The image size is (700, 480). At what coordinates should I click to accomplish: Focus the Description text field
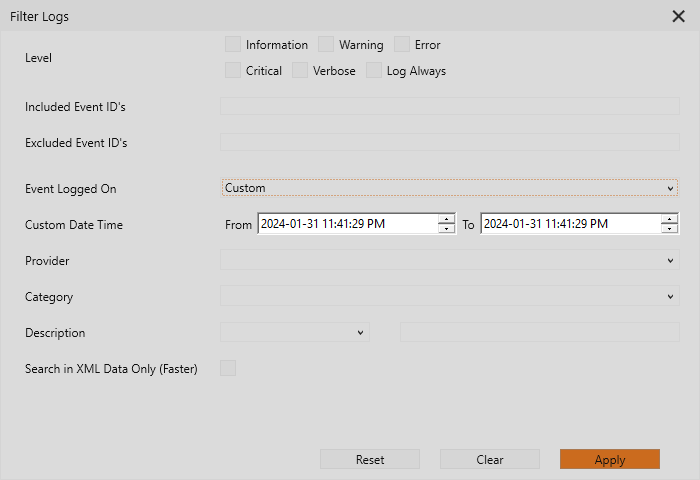[540, 332]
